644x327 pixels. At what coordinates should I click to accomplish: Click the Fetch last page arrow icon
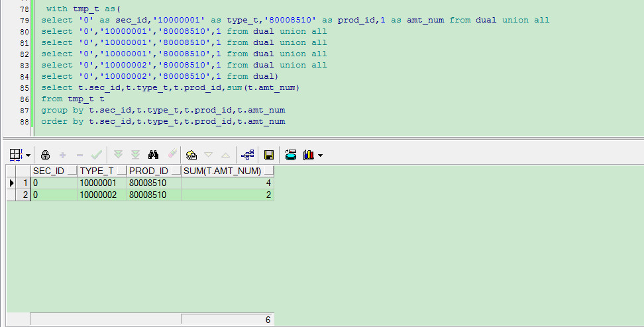click(135, 154)
